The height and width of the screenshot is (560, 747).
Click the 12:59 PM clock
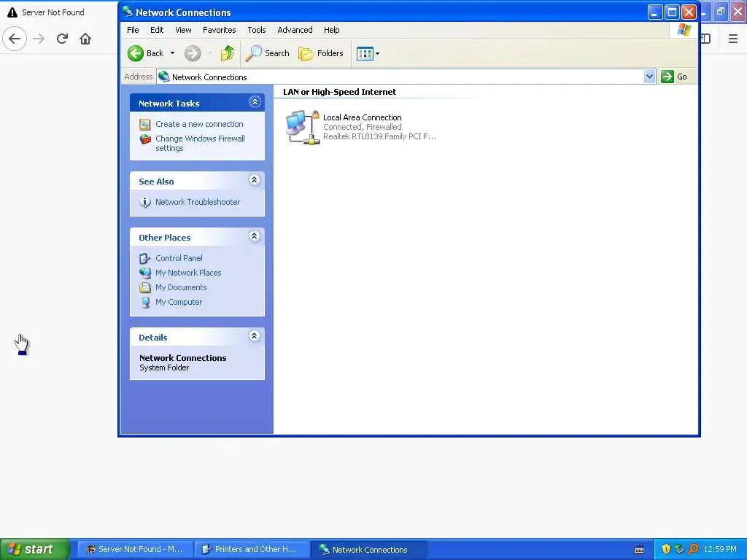click(720, 549)
